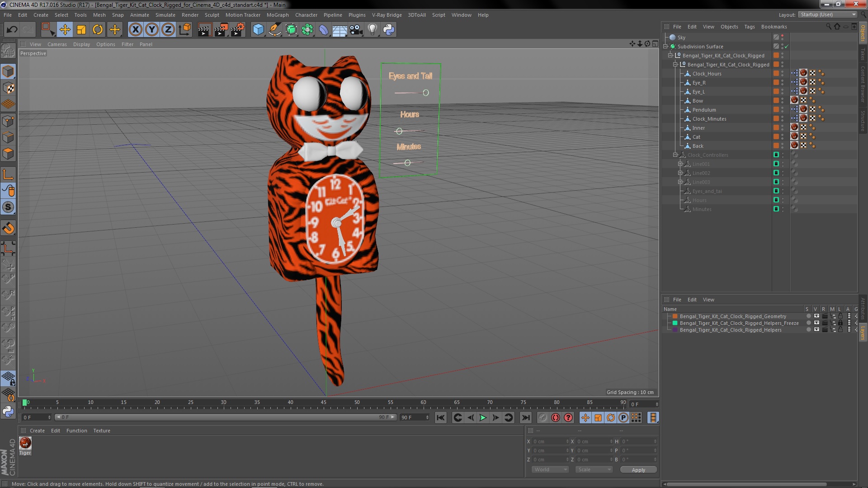Toggle solo dot of Rigged_Helpers layer
Image resolution: width=868 pixels, height=488 pixels.
(x=808, y=330)
